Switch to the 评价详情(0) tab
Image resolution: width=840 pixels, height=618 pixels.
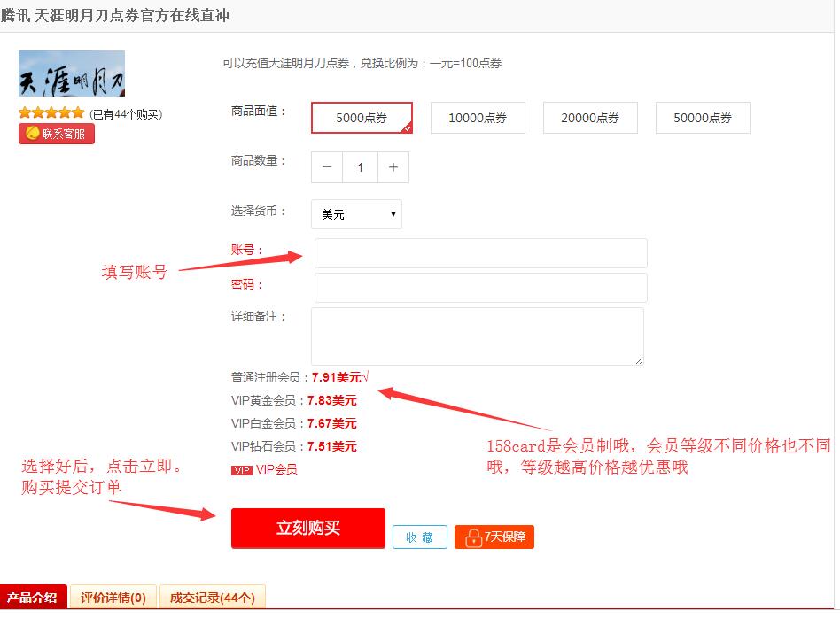point(113,598)
